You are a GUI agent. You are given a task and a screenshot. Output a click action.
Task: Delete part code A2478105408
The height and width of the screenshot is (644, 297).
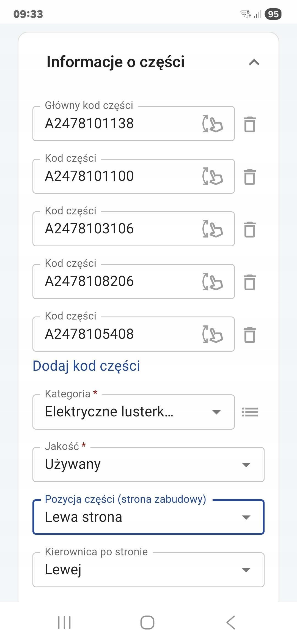pyautogui.click(x=250, y=335)
